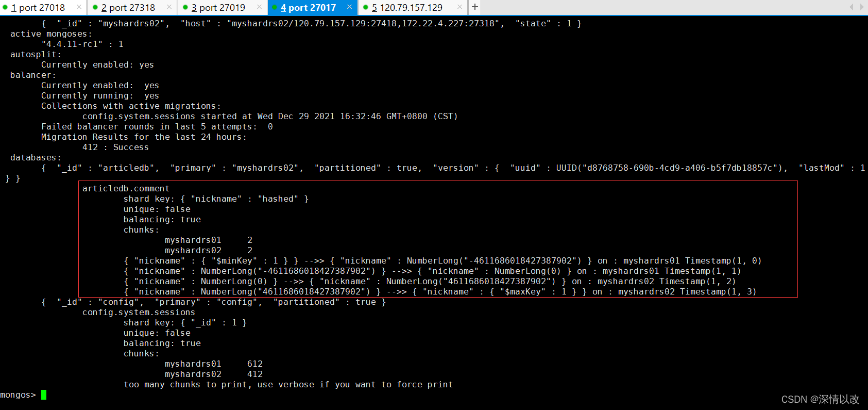The height and width of the screenshot is (410, 868).
Task: Click the green status dot on port 27018 tab
Action: pos(5,7)
